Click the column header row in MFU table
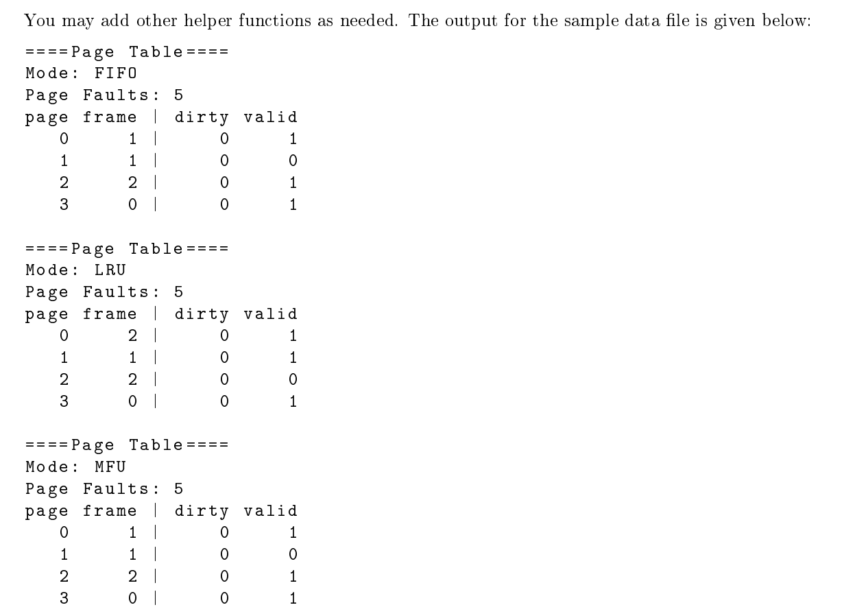The width and height of the screenshot is (868, 616). click(x=162, y=511)
